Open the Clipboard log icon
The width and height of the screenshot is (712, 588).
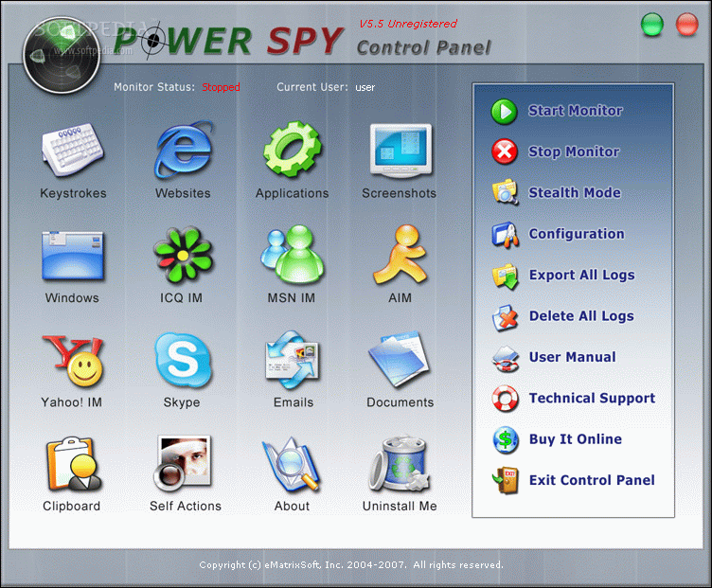[73, 464]
